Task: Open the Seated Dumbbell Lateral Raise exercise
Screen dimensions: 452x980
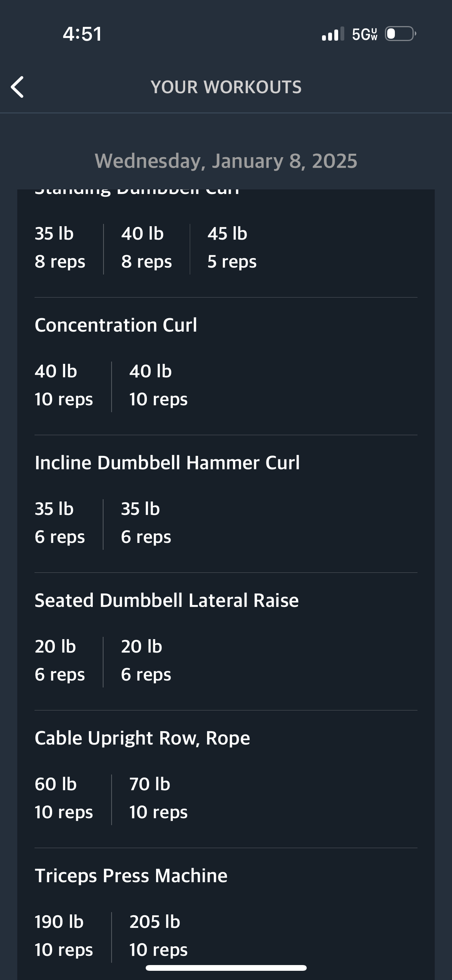Action: [x=167, y=600]
